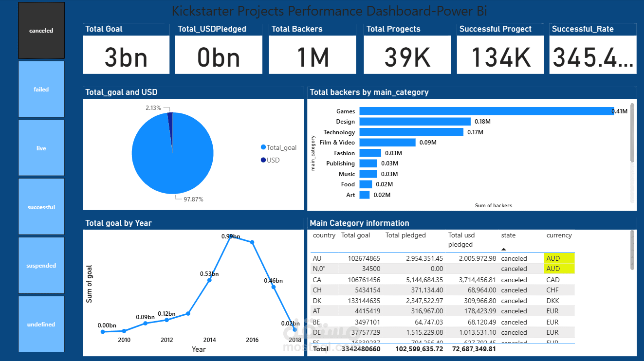Select the suspended slicer button
Viewport: 644px width, 361px height.
41,265
